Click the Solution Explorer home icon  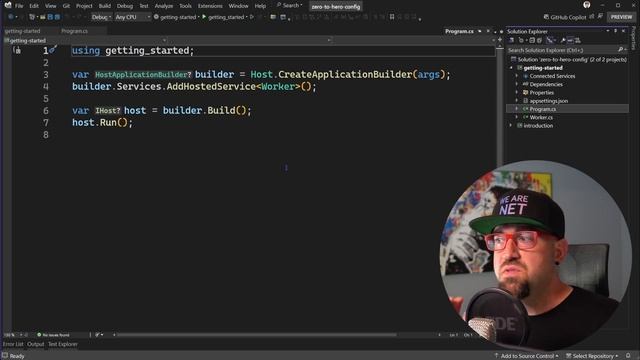[x=511, y=40]
